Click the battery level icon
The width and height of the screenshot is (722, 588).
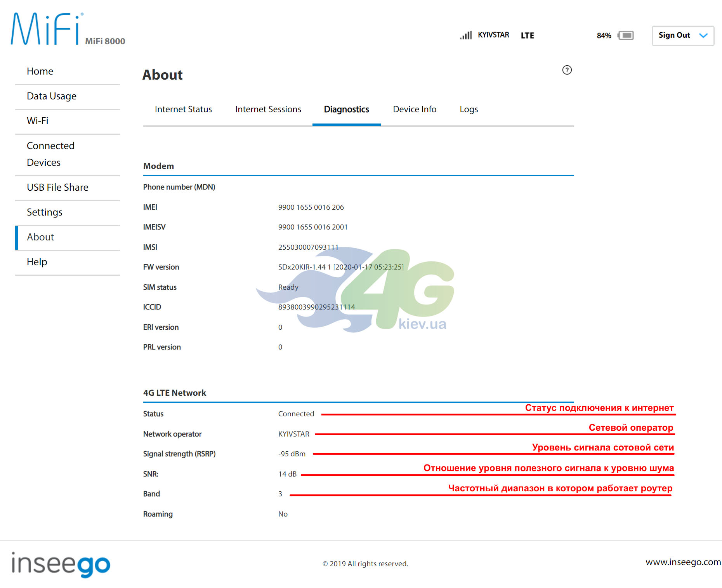click(x=625, y=35)
